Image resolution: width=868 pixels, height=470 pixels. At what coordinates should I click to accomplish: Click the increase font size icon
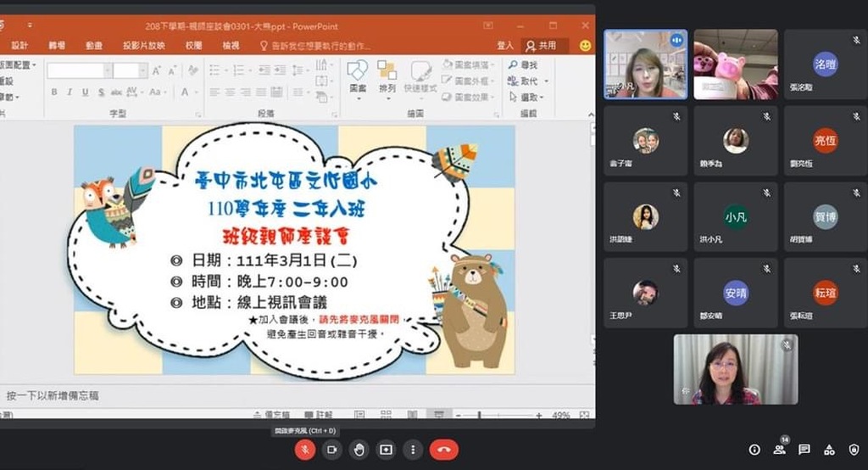pyautogui.click(x=156, y=70)
